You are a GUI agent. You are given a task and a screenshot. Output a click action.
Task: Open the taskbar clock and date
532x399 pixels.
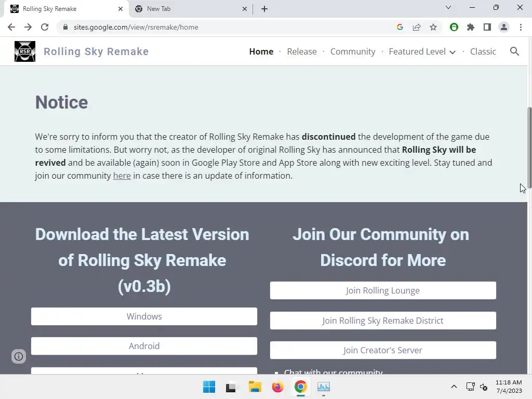point(509,387)
